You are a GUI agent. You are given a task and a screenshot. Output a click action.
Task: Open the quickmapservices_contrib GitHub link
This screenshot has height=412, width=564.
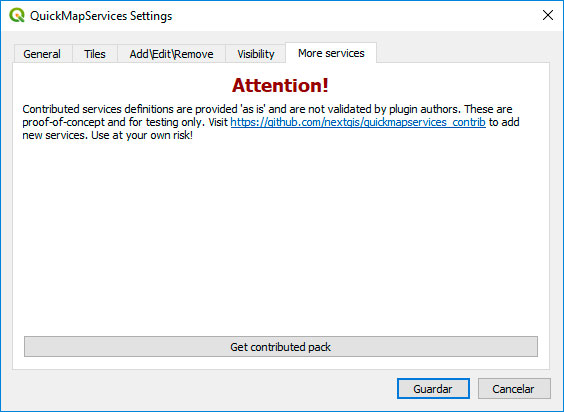[x=358, y=122]
